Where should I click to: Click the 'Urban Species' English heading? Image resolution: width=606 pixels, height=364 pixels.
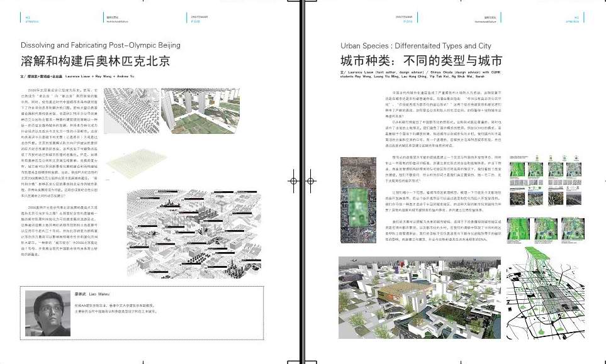click(x=415, y=46)
